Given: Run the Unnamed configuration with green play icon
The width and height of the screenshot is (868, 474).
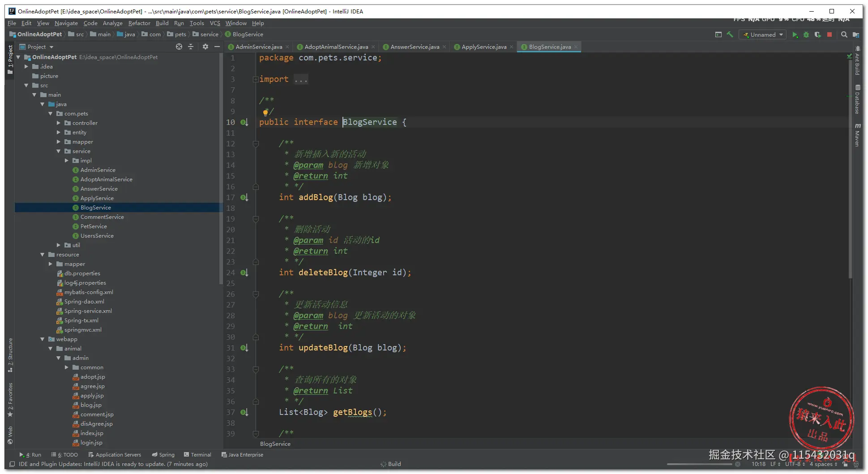Looking at the screenshot, I should click(x=795, y=34).
